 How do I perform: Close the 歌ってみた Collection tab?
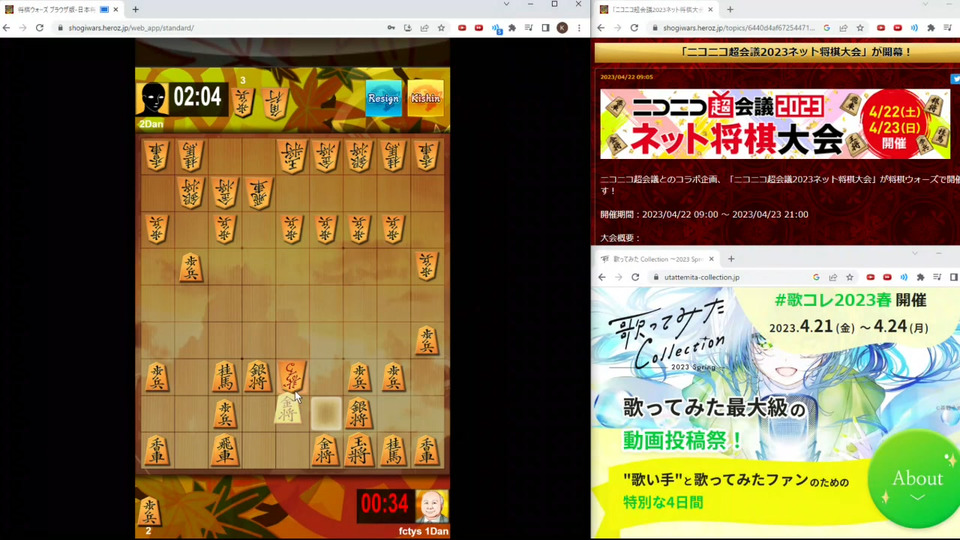point(711,259)
